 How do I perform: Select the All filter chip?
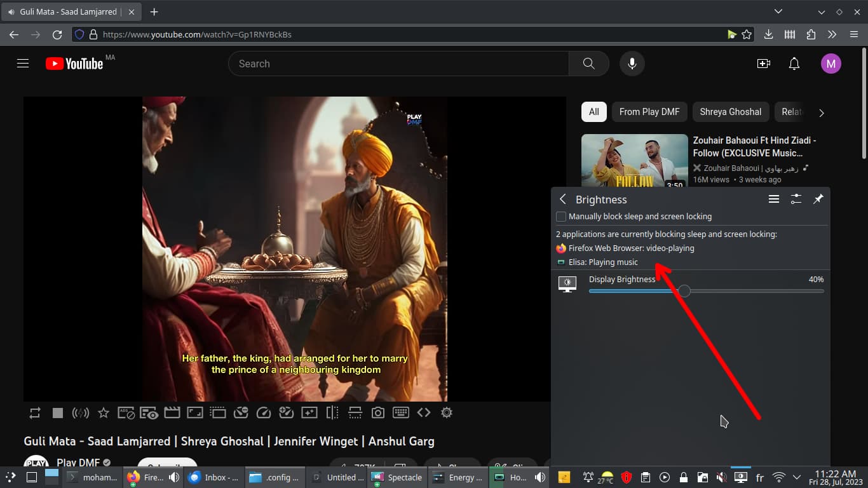(594, 112)
